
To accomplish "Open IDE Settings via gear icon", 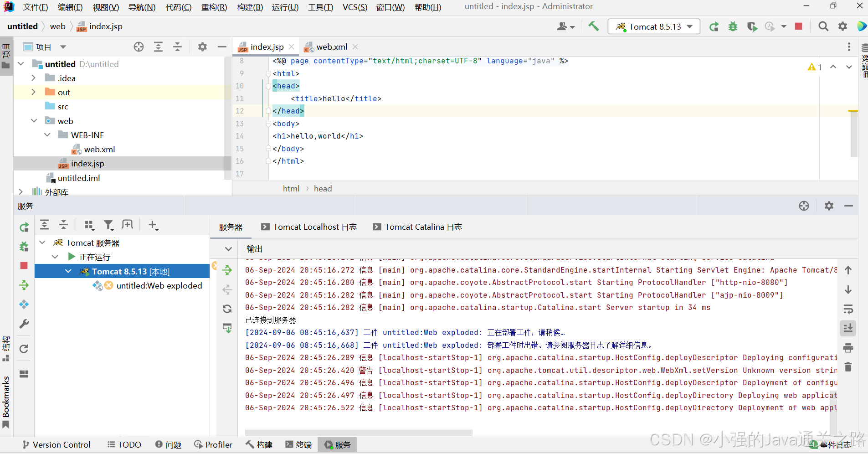I will click(842, 26).
